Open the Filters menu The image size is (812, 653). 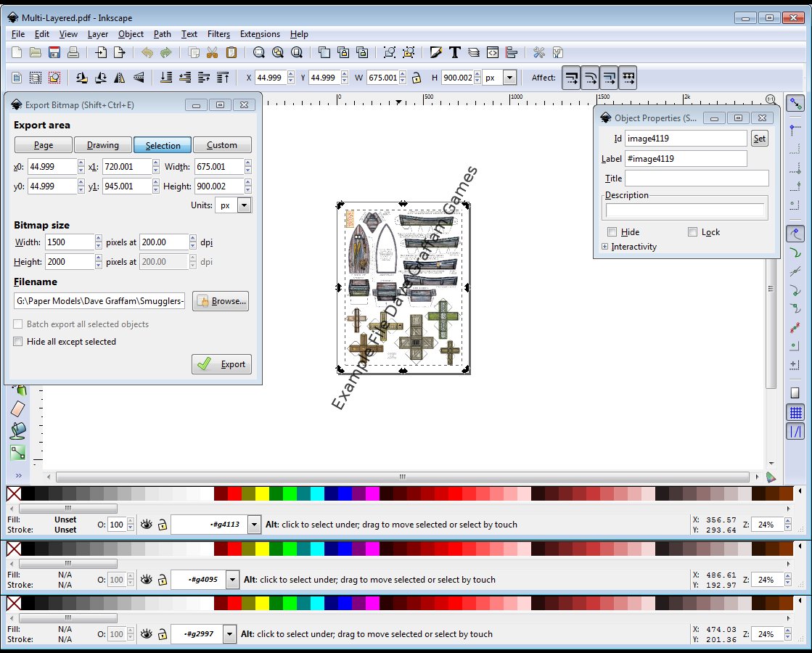click(218, 34)
